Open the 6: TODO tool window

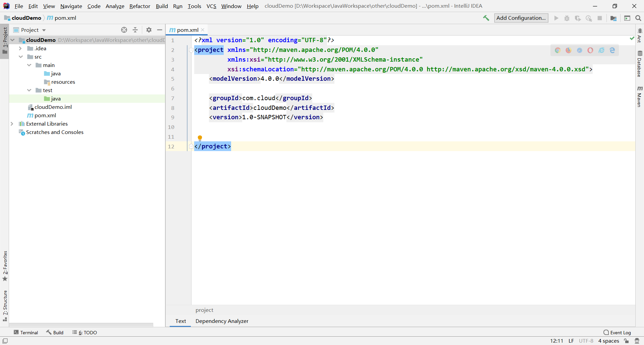(x=85, y=332)
